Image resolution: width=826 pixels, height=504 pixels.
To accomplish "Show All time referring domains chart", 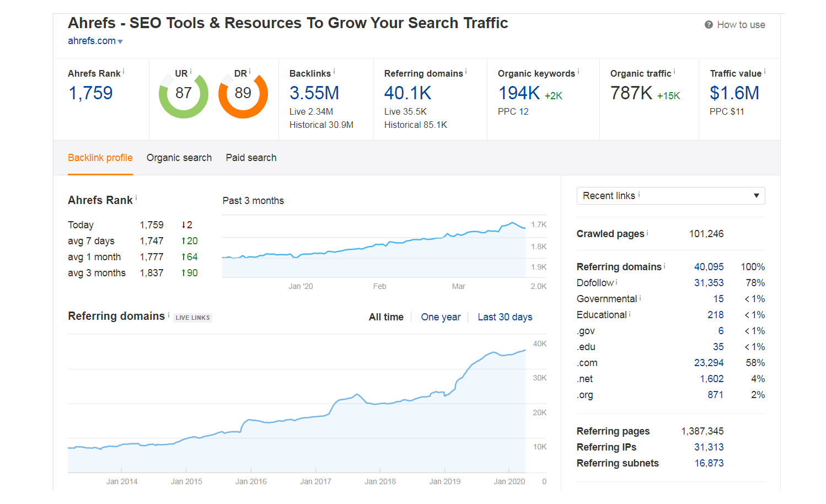I will point(386,317).
